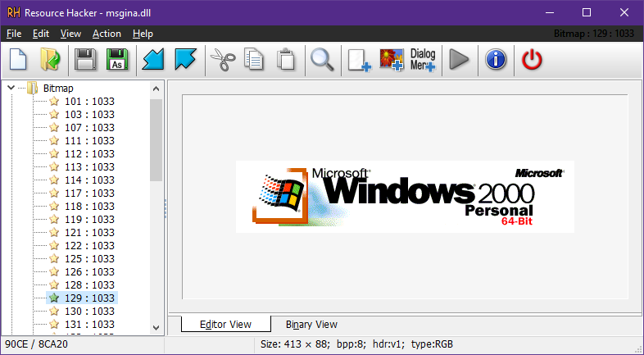Click the up-left blue arrow icon

(x=185, y=60)
